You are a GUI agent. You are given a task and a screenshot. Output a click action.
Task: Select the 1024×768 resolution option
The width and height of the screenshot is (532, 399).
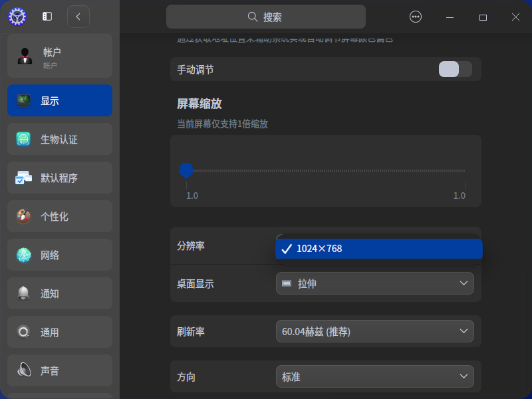379,249
